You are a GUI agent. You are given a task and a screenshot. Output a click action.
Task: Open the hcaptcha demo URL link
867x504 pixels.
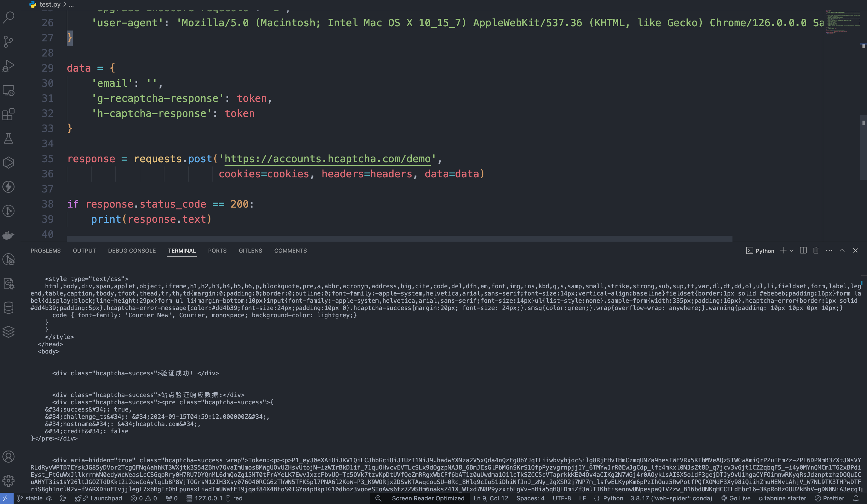[327, 159]
